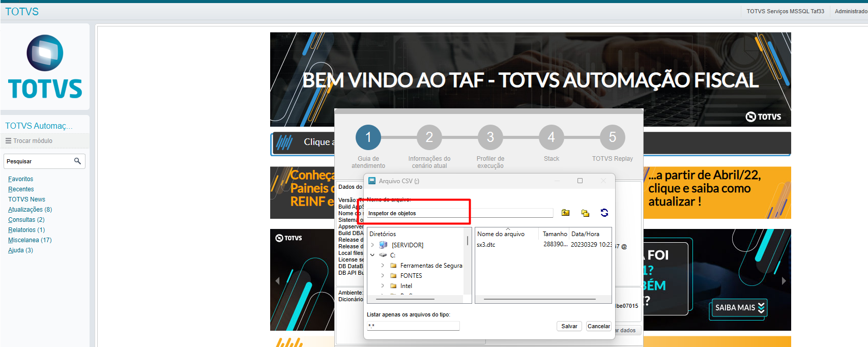This screenshot has width=868, height=347.
Task: Open Relatorios (1) menu
Action: [x=26, y=230]
